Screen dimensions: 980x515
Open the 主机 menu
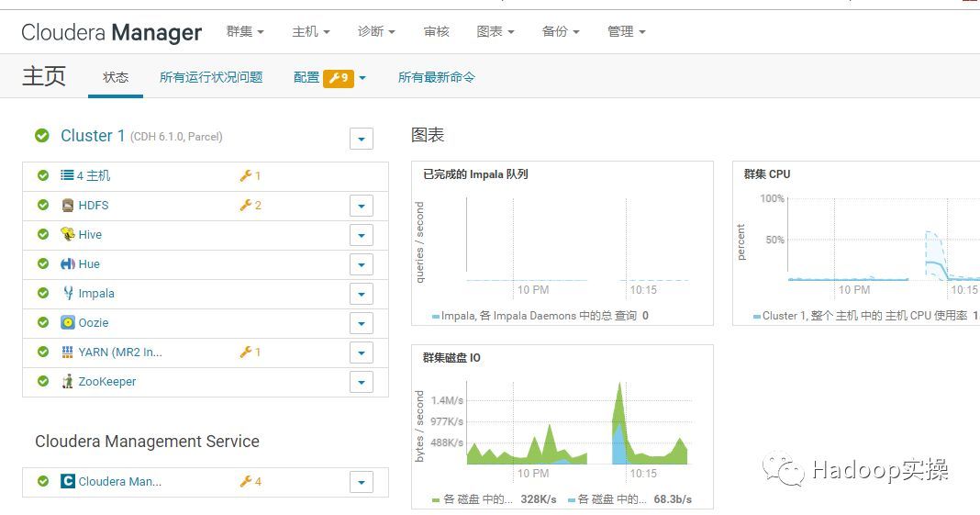[x=311, y=31]
